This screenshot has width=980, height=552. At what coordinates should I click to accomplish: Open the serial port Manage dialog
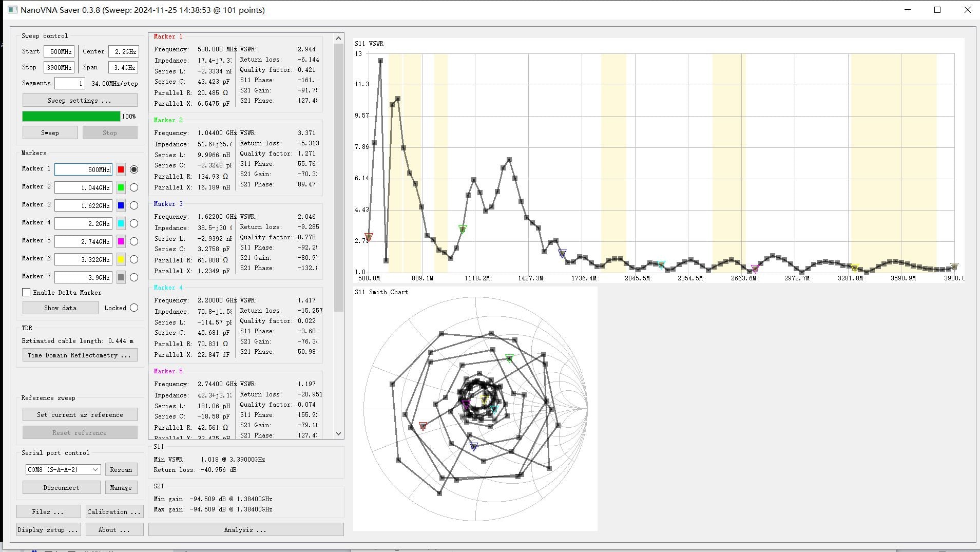coord(121,487)
